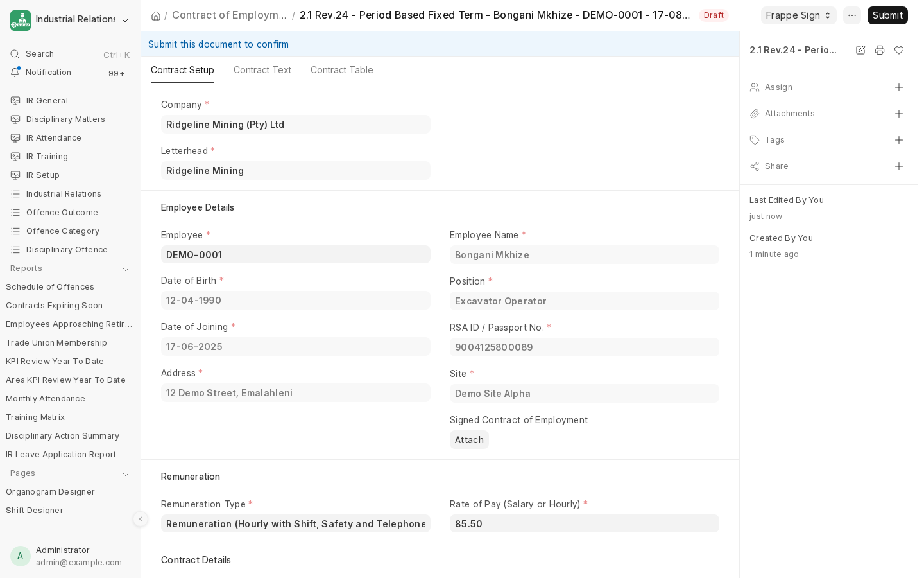Switch to Contract Setup tab
Image resolution: width=924 pixels, height=578 pixels.
point(182,70)
